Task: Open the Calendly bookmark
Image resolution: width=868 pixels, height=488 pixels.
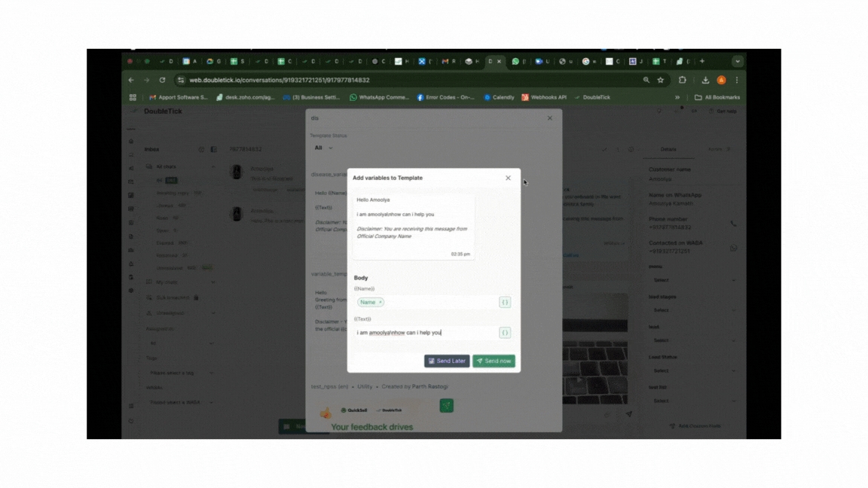Action: click(x=499, y=97)
